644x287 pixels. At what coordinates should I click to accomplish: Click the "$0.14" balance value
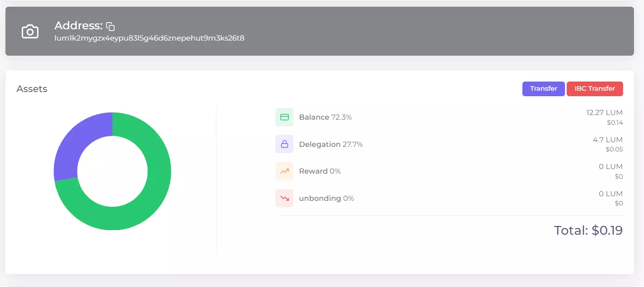(615, 123)
